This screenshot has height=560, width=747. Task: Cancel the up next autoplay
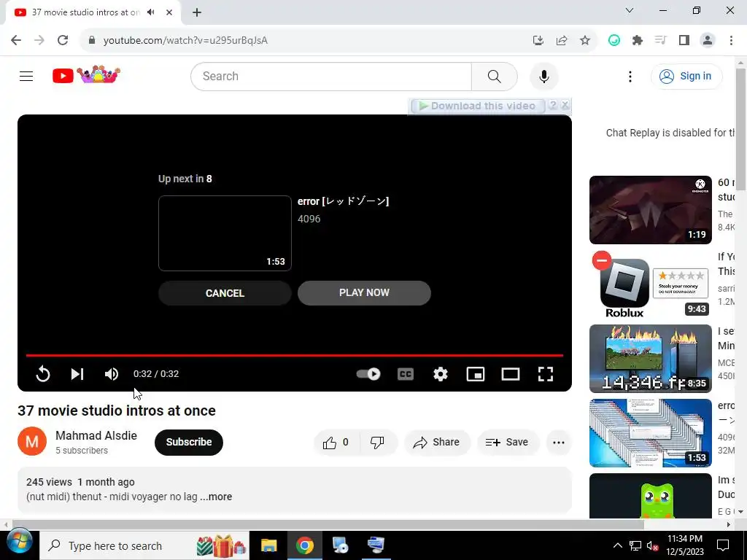pyautogui.click(x=225, y=293)
